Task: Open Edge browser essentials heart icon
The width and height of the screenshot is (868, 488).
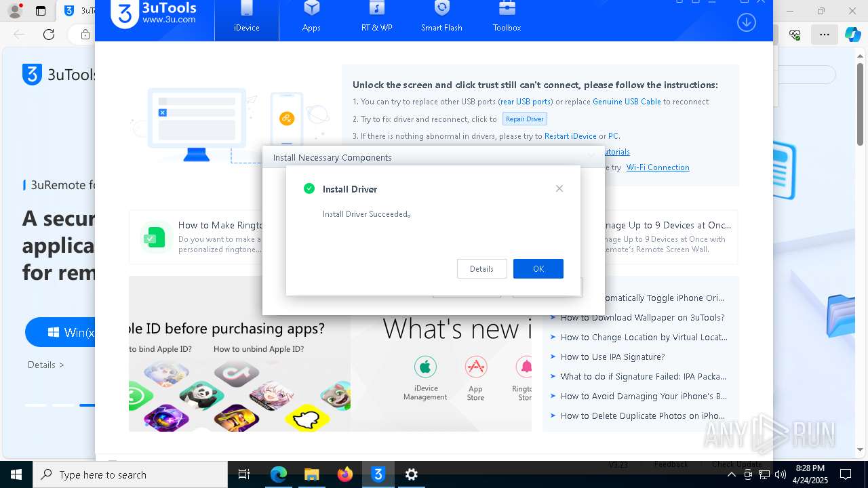Action: click(x=795, y=35)
